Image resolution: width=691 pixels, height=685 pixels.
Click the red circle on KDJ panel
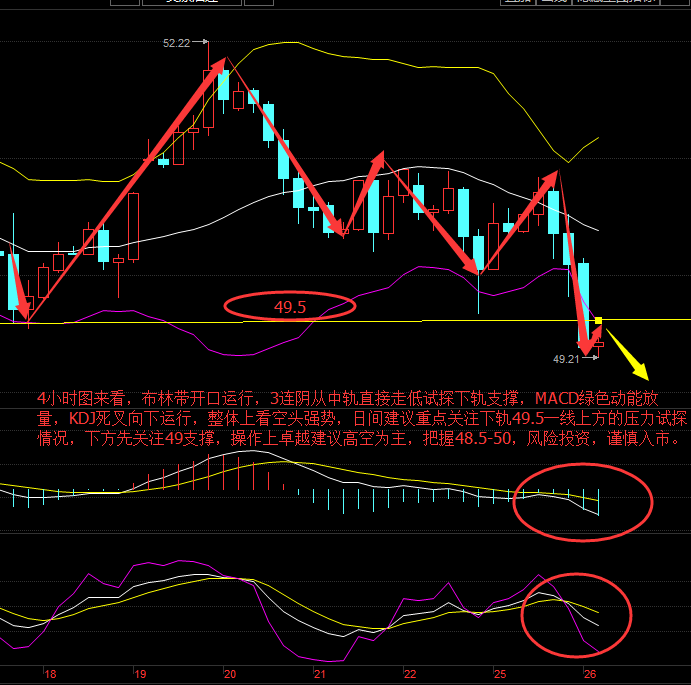pyautogui.click(x=577, y=613)
